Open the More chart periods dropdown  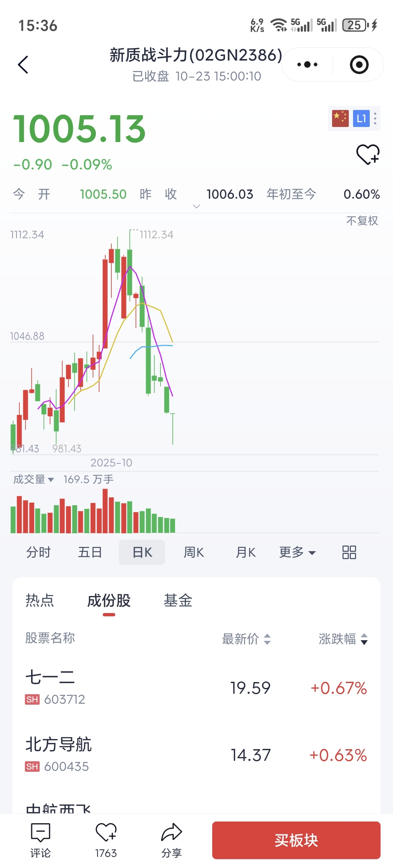[x=297, y=552]
